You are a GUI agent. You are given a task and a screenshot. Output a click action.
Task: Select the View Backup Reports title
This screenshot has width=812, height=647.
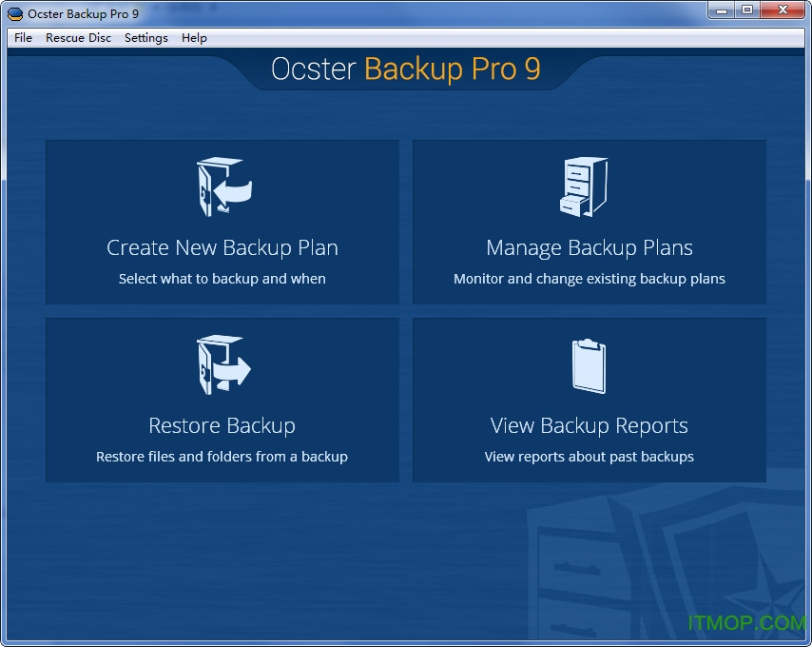(x=589, y=426)
